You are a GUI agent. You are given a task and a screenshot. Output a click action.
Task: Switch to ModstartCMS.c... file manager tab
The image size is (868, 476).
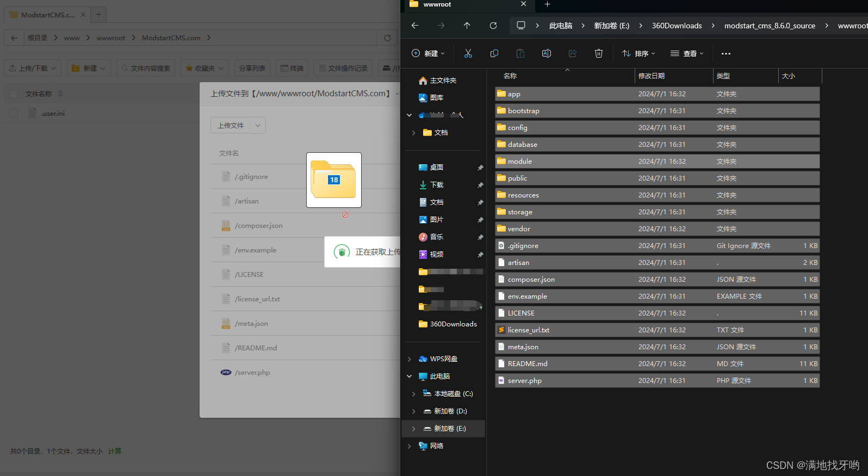point(48,15)
